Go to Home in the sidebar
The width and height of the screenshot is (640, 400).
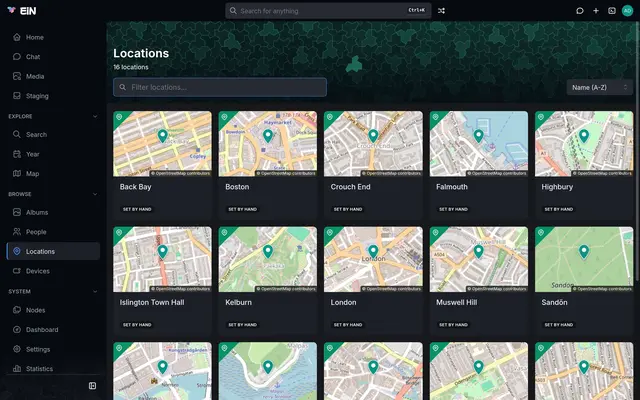point(53,37)
